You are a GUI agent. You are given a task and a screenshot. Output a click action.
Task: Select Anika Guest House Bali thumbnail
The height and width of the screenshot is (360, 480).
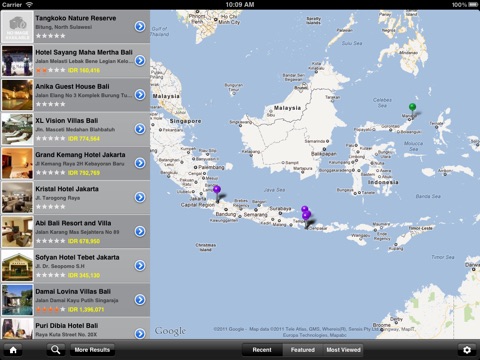(17, 95)
